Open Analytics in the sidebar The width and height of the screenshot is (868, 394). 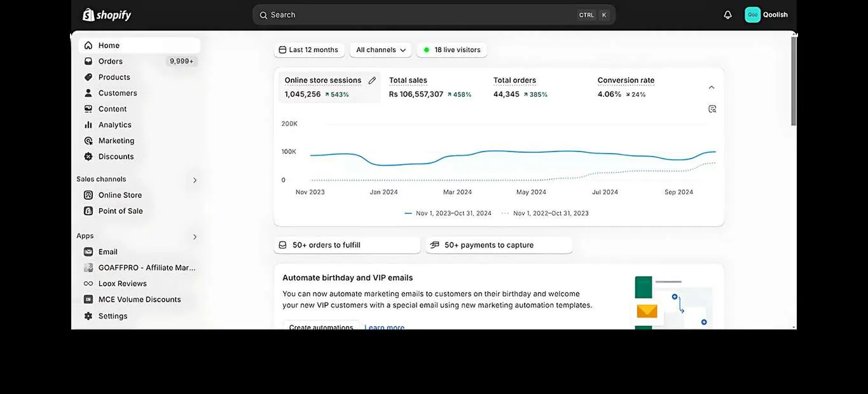(139, 125)
